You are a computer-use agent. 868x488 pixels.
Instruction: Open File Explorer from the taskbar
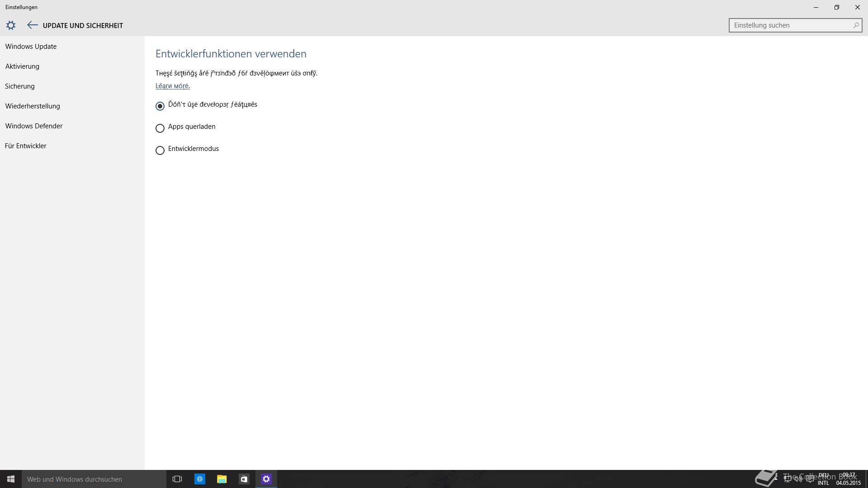tap(222, 479)
